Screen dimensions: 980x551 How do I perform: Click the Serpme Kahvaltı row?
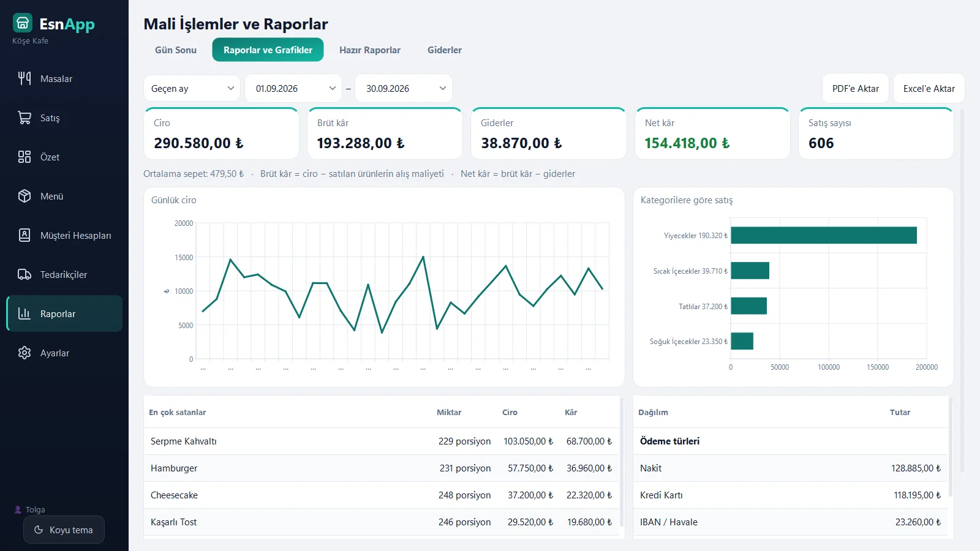coord(382,441)
